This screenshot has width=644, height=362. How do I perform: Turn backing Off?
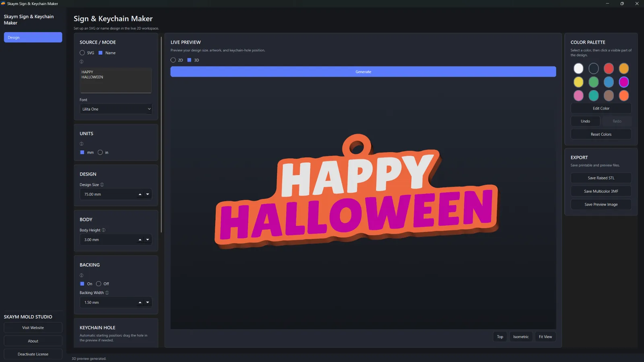[99, 284]
